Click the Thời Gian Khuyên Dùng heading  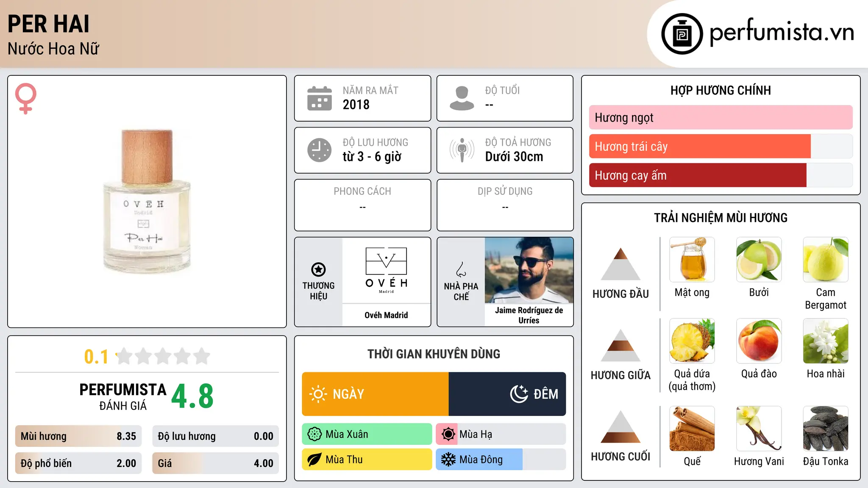click(434, 354)
